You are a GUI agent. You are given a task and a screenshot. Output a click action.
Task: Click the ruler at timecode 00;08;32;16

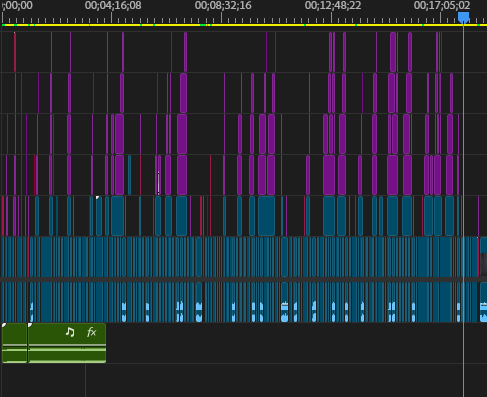coord(223,6)
